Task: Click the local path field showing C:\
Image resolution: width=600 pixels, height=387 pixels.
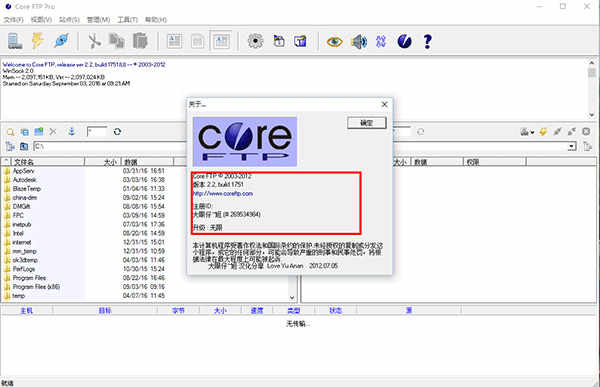Action: [111, 146]
